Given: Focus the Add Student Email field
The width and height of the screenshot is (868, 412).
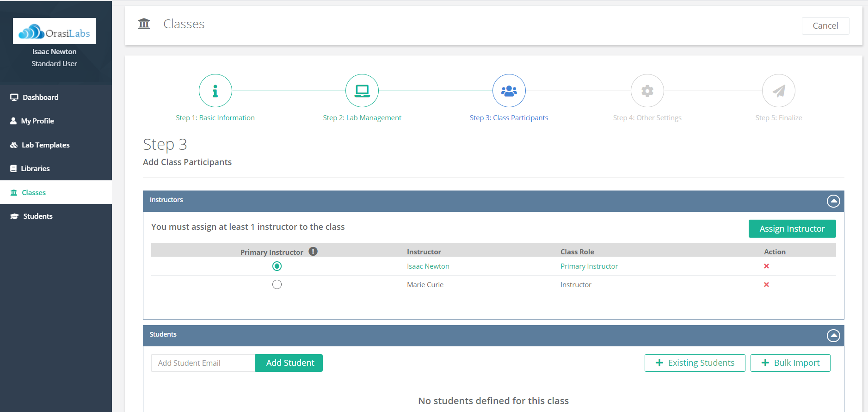Looking at the screenshot, I should pyautogui.click(x=203, y=363).
